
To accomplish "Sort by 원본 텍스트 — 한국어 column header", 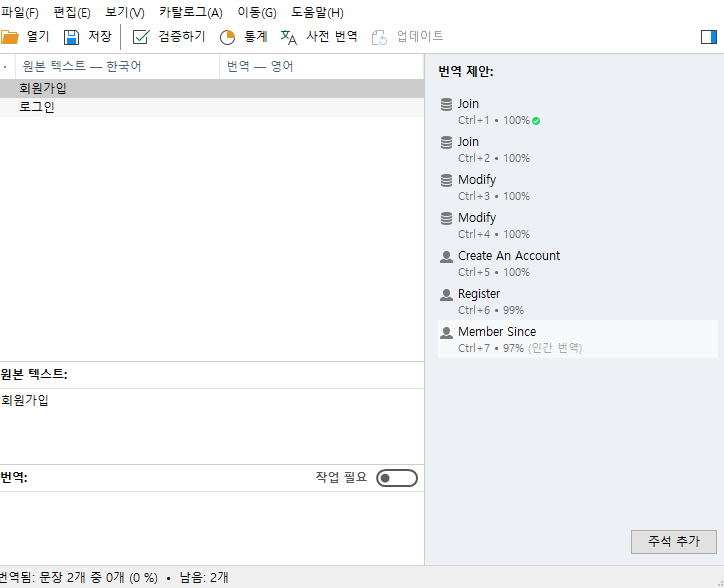I will point(82,66).
